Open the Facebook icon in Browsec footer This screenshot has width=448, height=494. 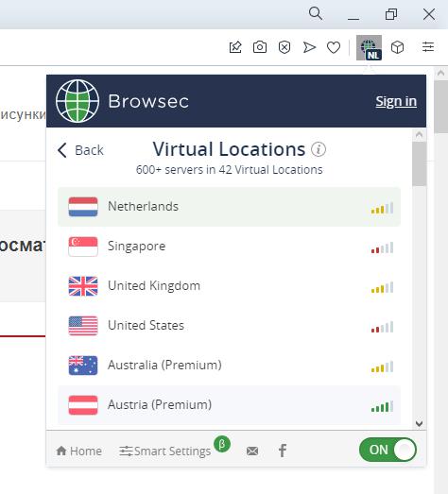tap(283, 451)
